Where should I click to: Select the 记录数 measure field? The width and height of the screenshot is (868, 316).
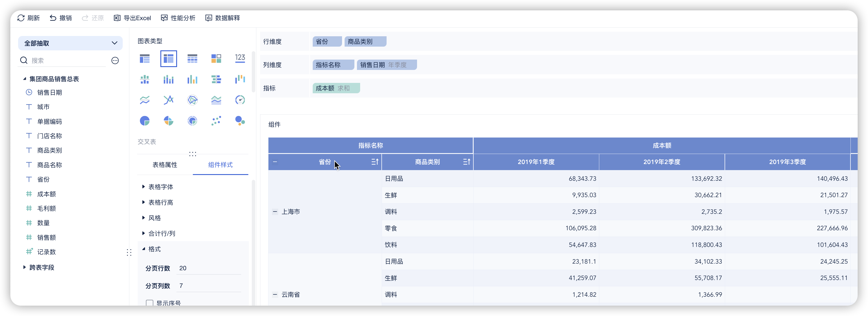[47, 252]
